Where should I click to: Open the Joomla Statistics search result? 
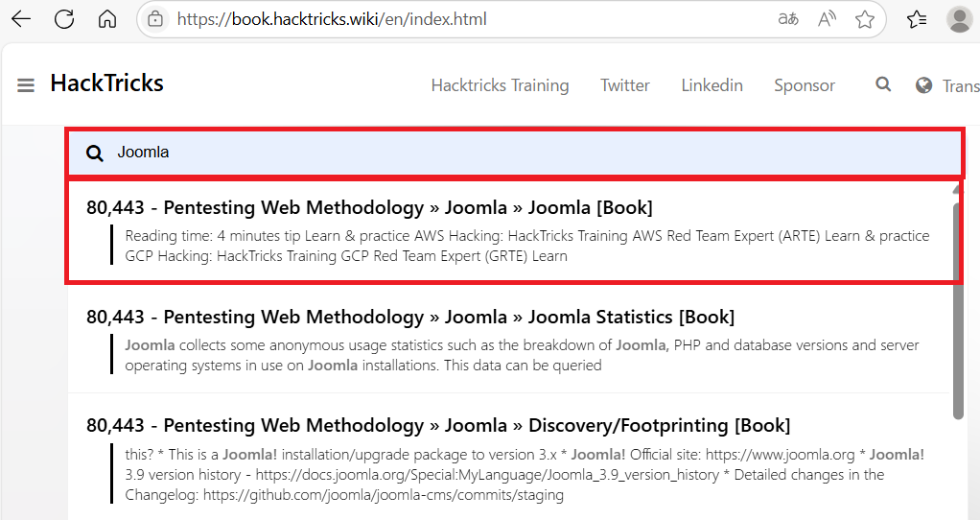(409, 317)
